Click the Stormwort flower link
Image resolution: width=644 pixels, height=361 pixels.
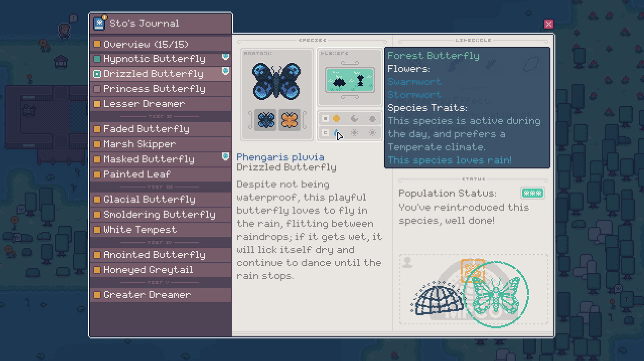415,95
